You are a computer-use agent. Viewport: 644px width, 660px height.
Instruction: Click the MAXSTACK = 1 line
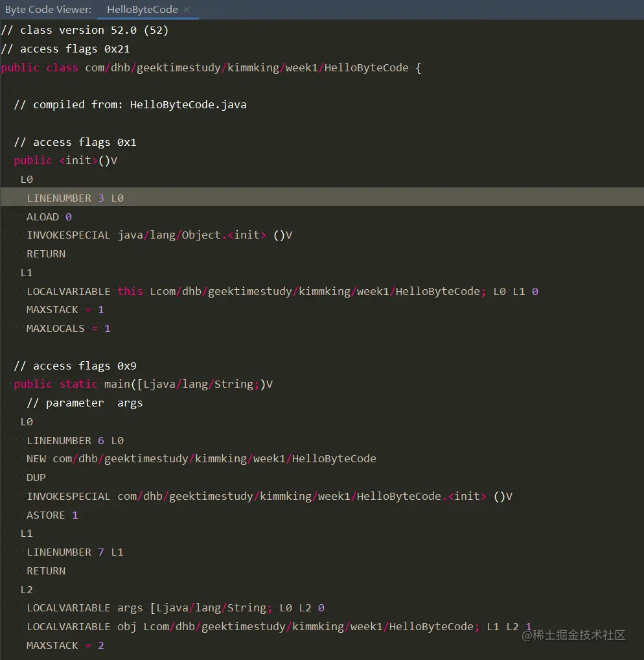[x=65, y=309]
